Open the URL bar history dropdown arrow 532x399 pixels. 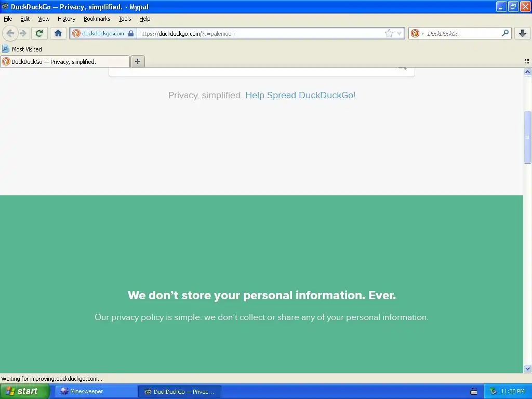point(400,33)
